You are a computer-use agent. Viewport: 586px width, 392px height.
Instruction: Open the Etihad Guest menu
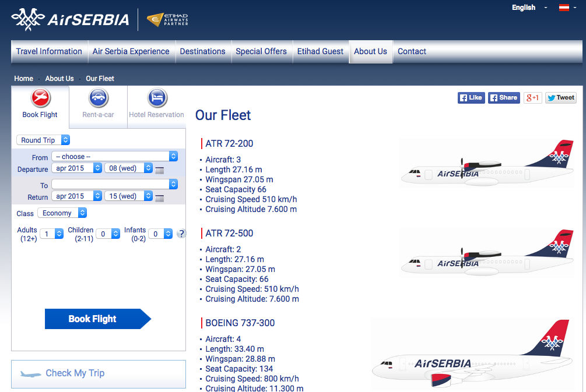(320, 51)
